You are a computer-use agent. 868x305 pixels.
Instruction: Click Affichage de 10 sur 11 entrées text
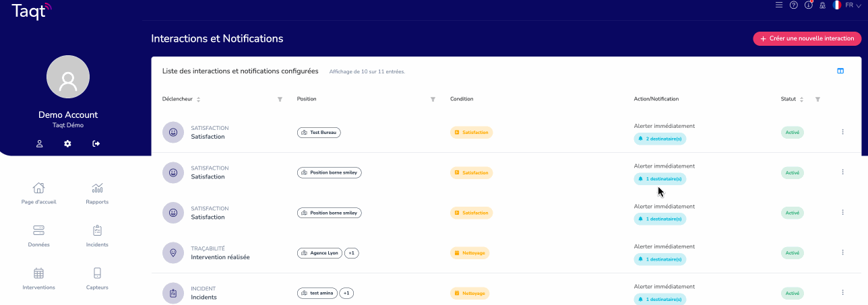367,71
